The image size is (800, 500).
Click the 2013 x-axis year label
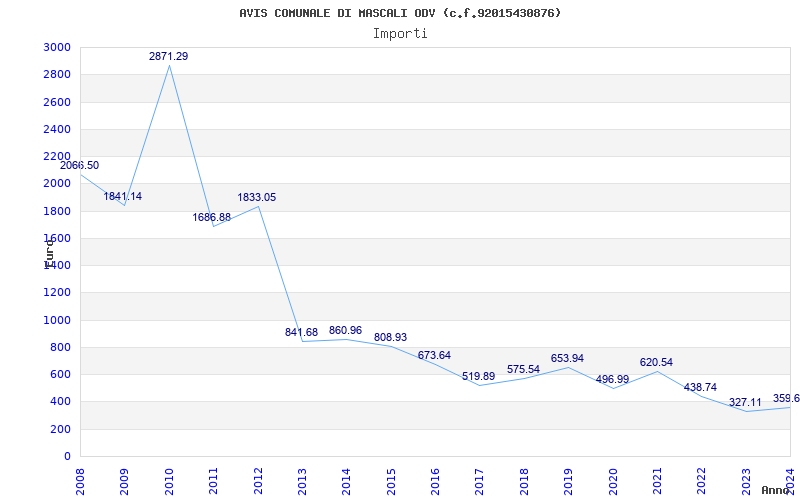(x=302, y=481)
